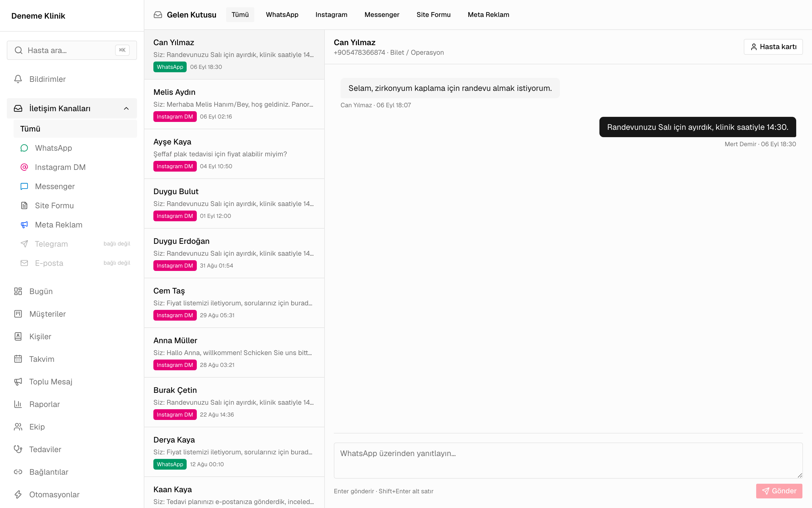Focus the Hasta ara search field
The height and width of the screenshot is (508, 812).
click(72, 51)
